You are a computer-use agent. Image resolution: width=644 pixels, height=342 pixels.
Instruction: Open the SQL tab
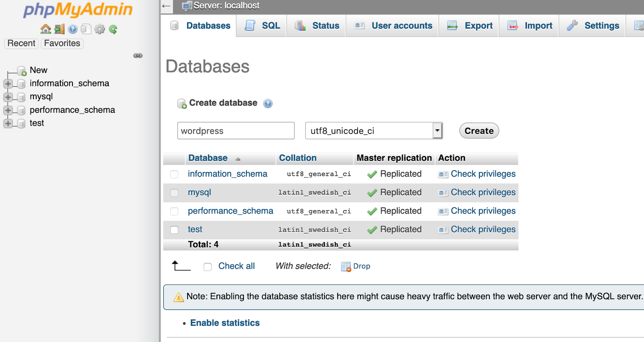262,26
